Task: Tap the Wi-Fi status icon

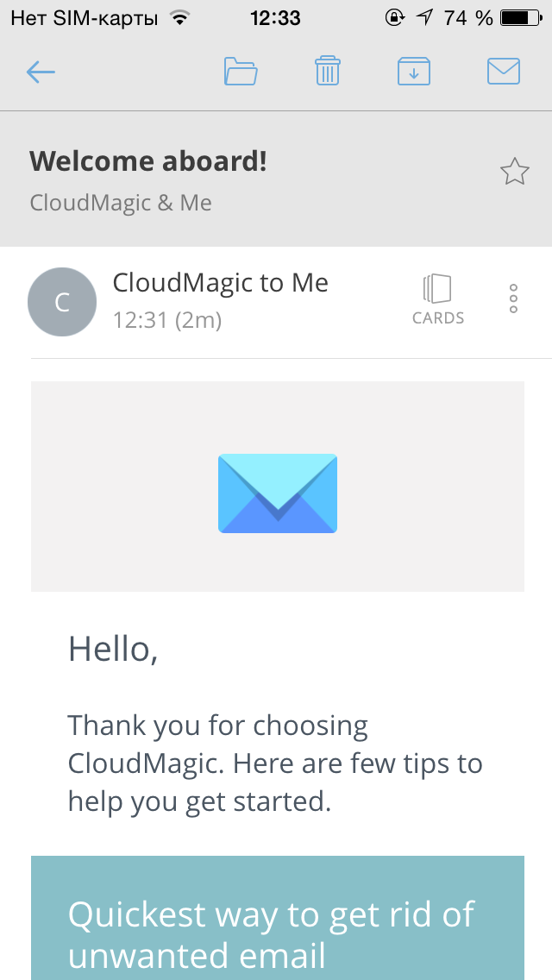Action: pos(180,18)
